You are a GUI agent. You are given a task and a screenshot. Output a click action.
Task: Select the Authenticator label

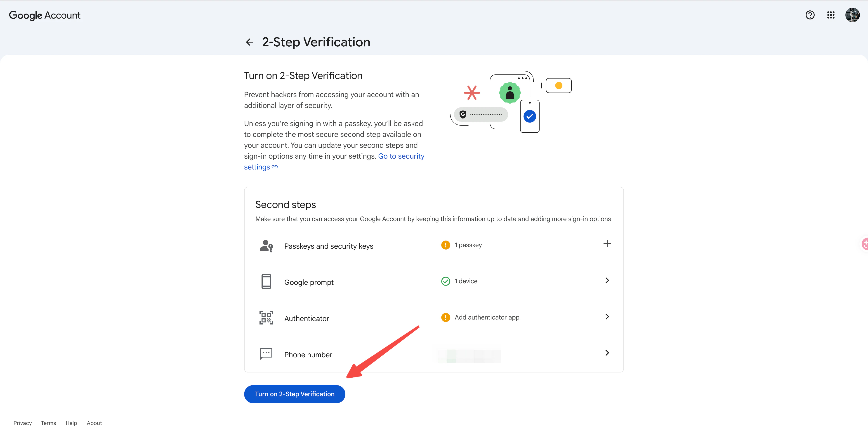click(306, 318)
